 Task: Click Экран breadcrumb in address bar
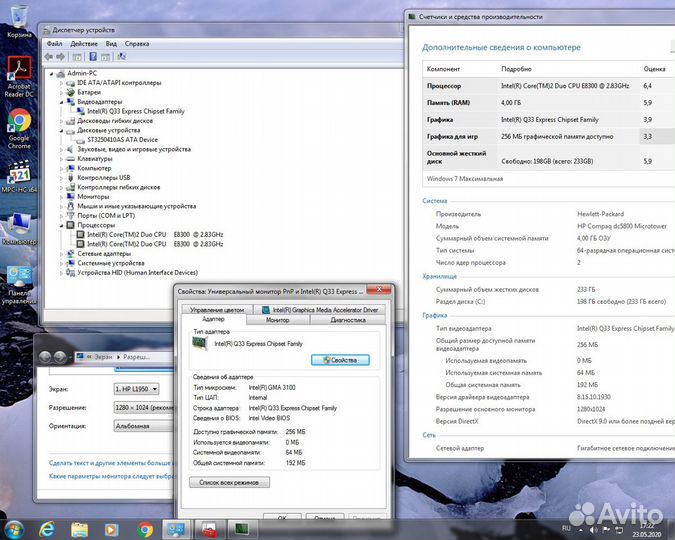pos(103,357)
